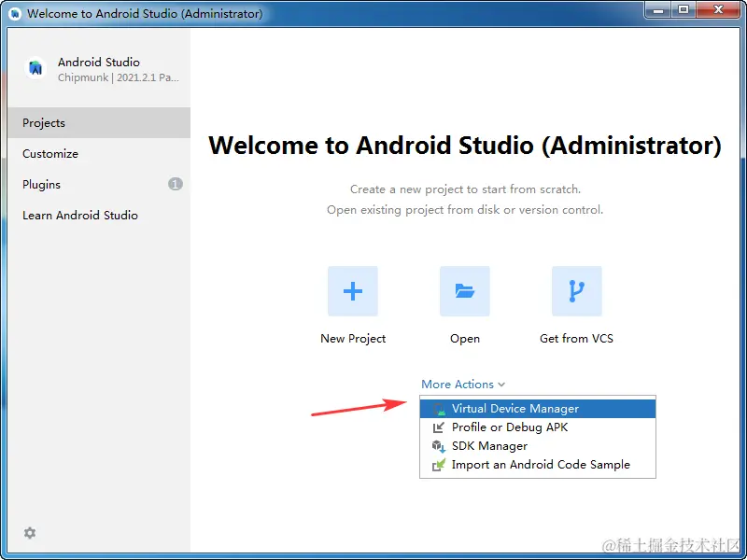This screenshot has height=560, width=747.
Task: Choose Profile or Debug APK
Action: pyautogui.click(x=538, y=427)
